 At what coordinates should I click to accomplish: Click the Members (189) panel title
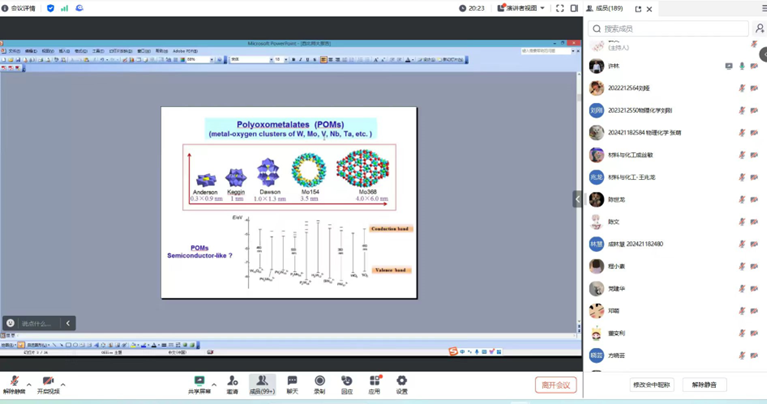click(x=604, y=8)
